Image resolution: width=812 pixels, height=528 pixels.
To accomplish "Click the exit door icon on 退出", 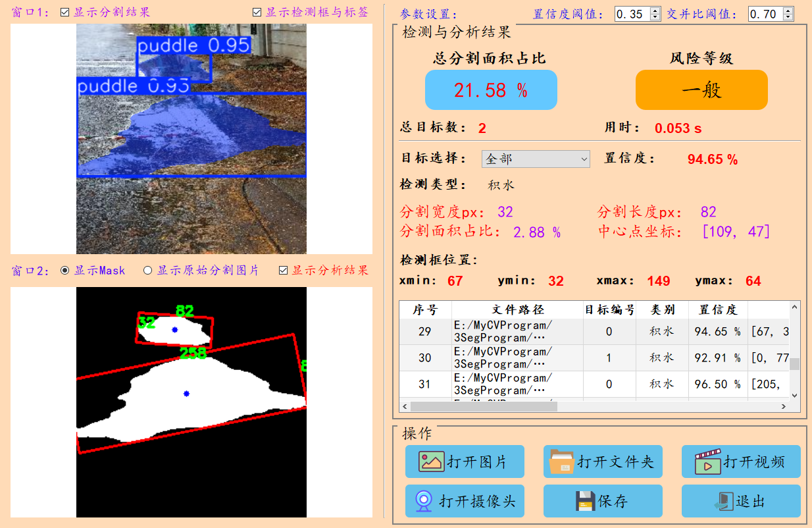I will point(723,501).
